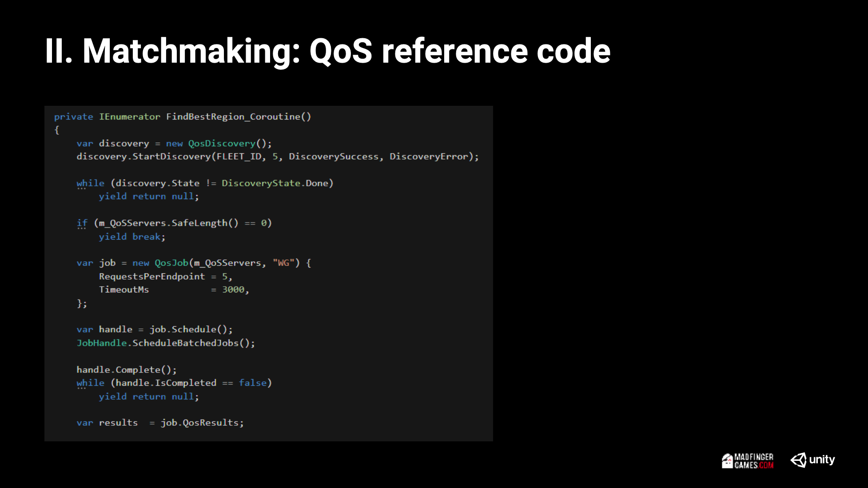Click the false keyword in IsCompleted check
This screenshot has height=488, width=868.
(253, 383)
